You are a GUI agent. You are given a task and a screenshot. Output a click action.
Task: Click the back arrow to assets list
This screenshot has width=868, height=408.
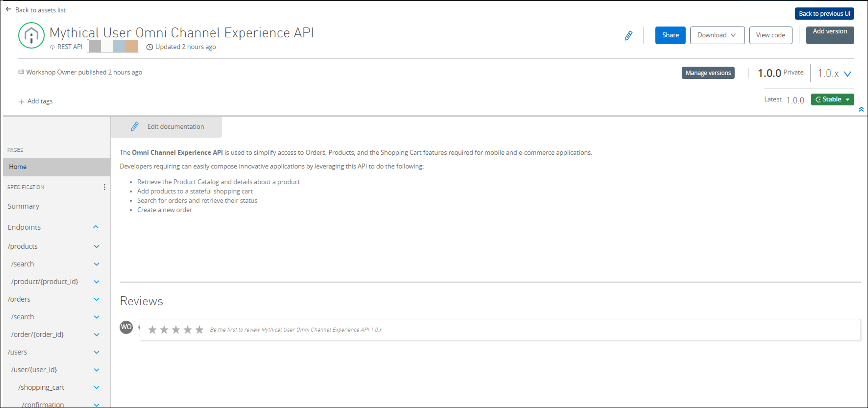point(9,10)
